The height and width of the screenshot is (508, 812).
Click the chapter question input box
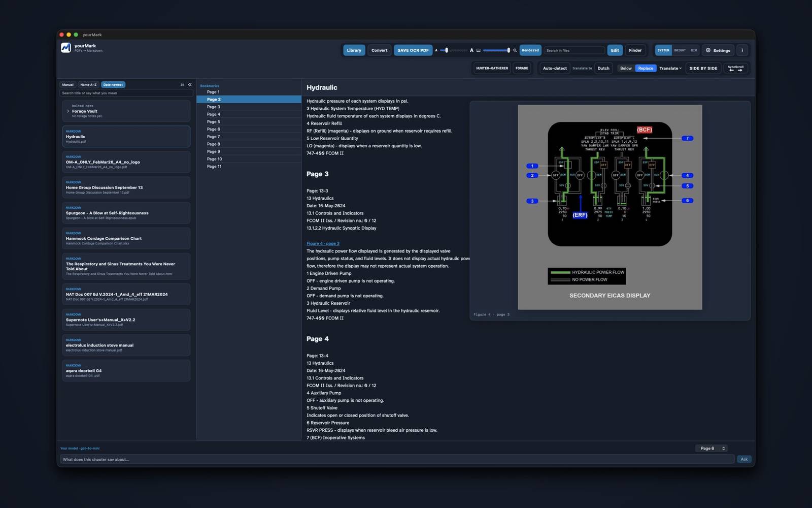point(397,459)
